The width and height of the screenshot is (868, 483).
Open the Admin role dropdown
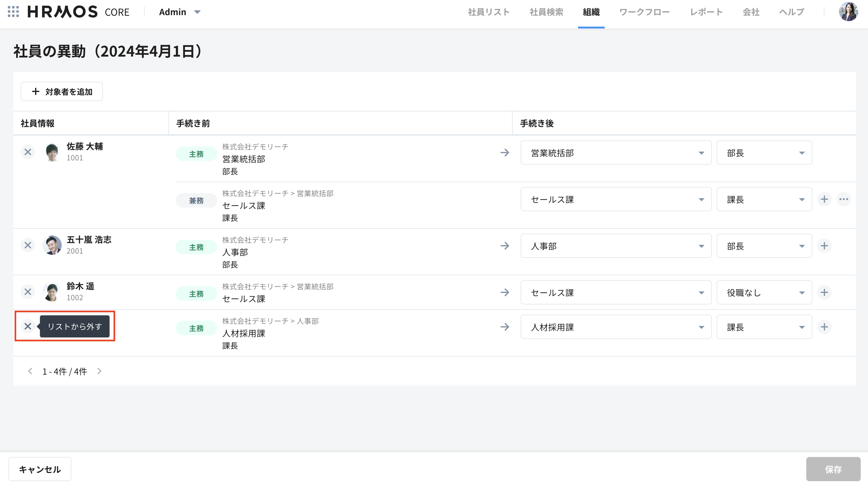[179, 12]
